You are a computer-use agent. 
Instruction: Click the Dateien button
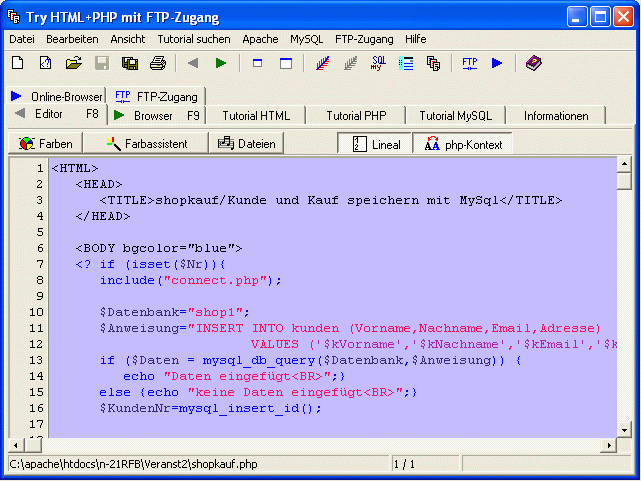[246, 144]
